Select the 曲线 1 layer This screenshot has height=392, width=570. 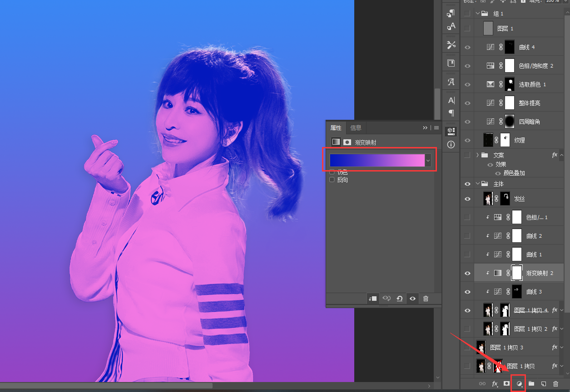534,255
